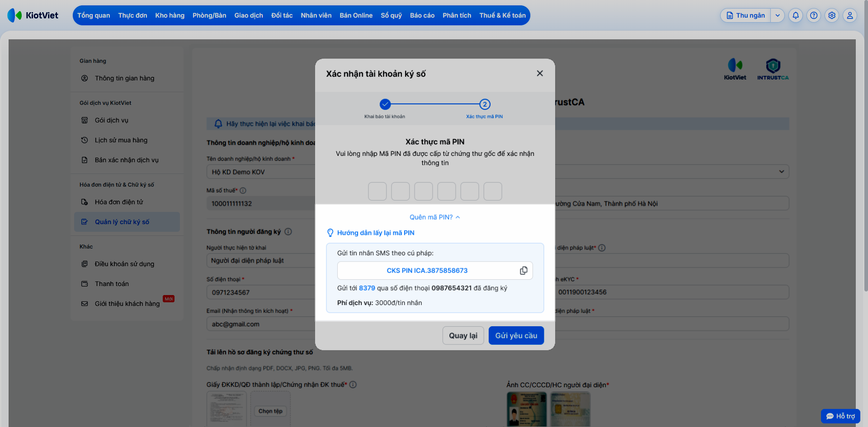The height and width of the screenshot is (427, 868).
Task: Click the Hỗ trợ chat button
Action: point(840,416)
